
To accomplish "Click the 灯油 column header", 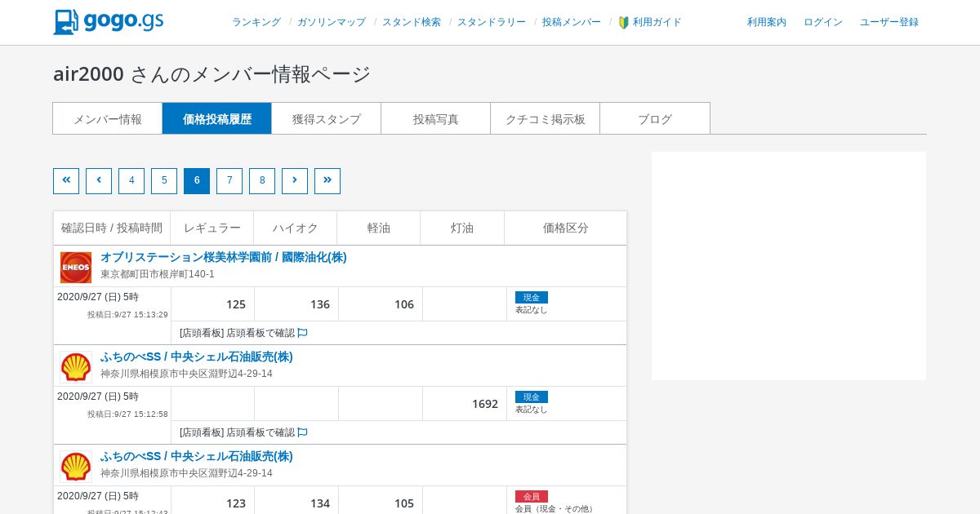I will tap(462, 228).
